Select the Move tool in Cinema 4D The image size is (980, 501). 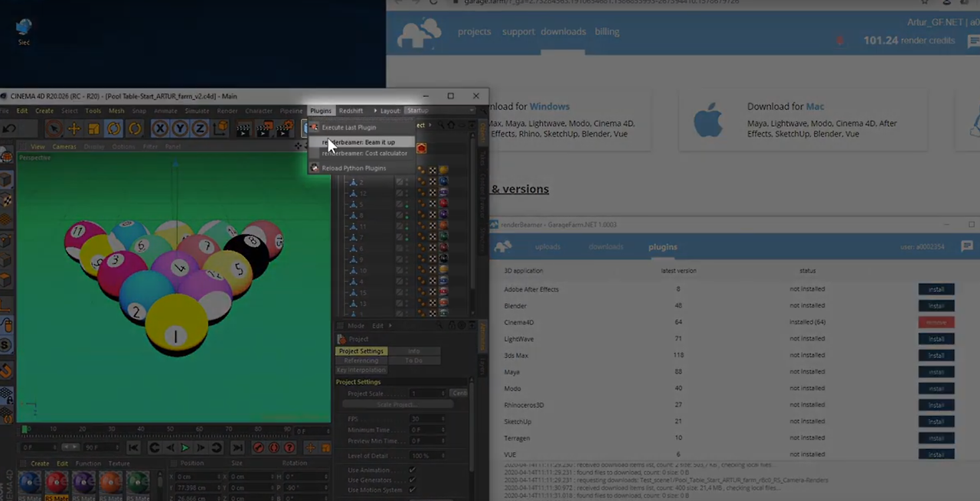pos(73,128)
